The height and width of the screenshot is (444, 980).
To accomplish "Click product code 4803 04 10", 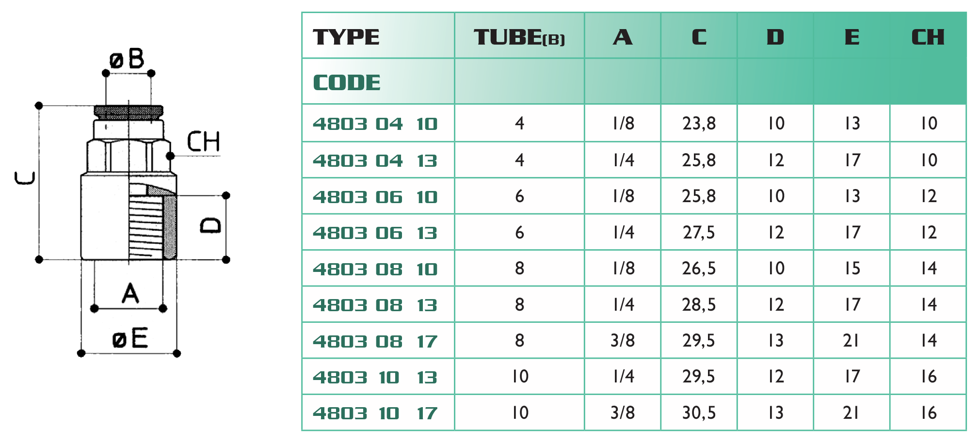I will [375, 124].
